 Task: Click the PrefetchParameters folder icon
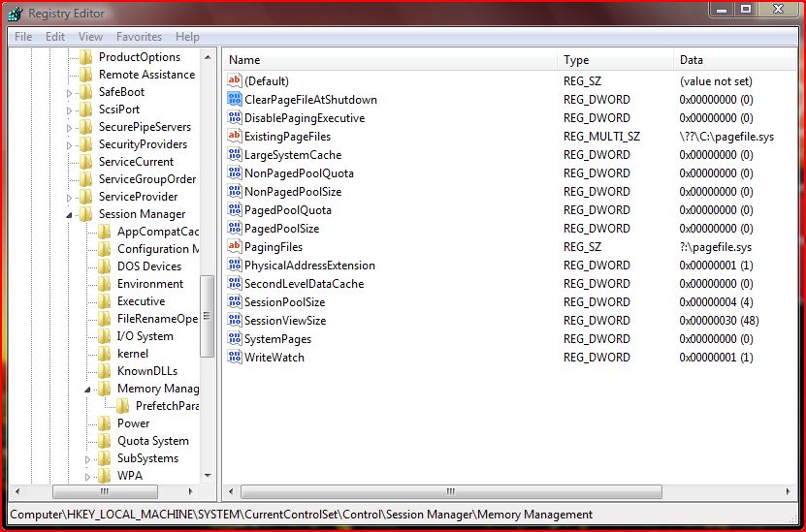pyautogui.click(x=123, y=406)
